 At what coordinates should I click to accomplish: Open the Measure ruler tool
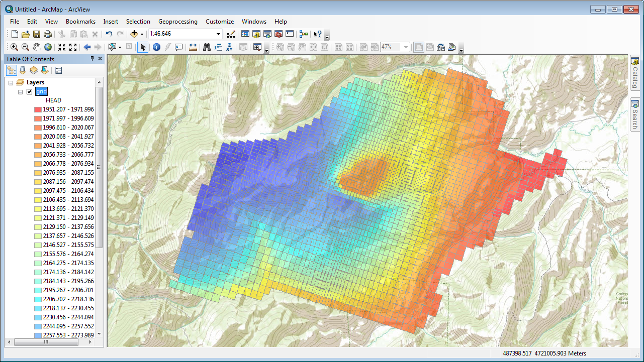pos(193,47)
